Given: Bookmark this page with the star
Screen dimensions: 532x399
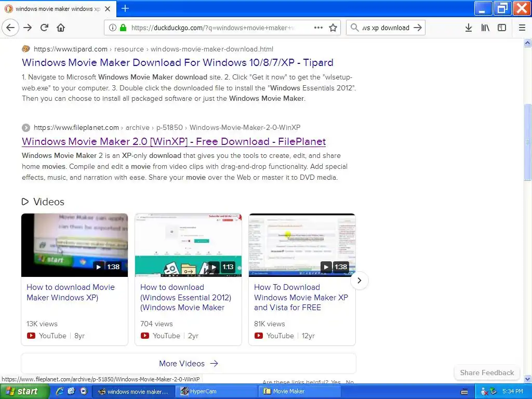Looking at the screenshot, I should [x=333, y=28].
